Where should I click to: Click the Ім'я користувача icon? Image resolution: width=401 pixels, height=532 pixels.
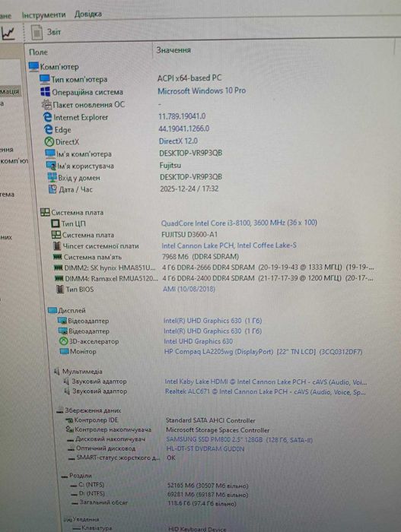[x=51, y=166]
